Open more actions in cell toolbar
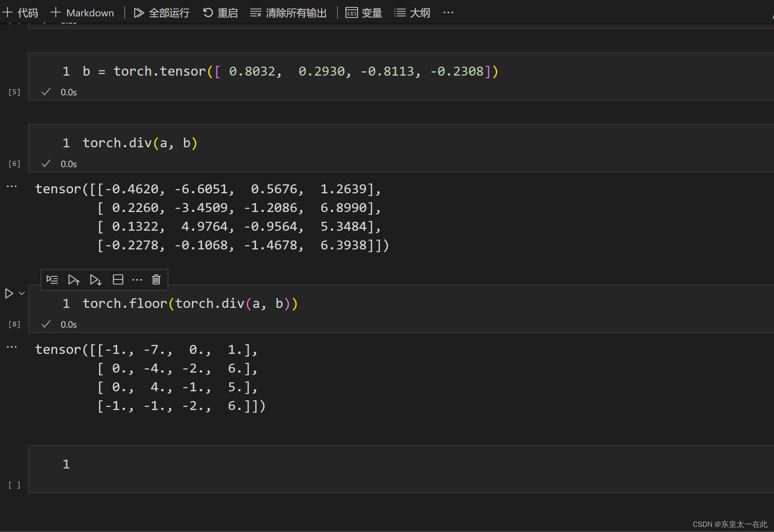The height and width of the screenshot is (532, 774). click(137, 279)
